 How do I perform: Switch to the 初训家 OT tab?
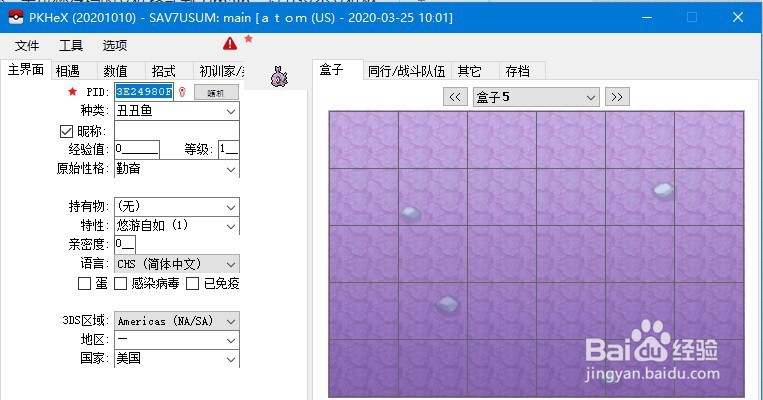tap(219, 71)
